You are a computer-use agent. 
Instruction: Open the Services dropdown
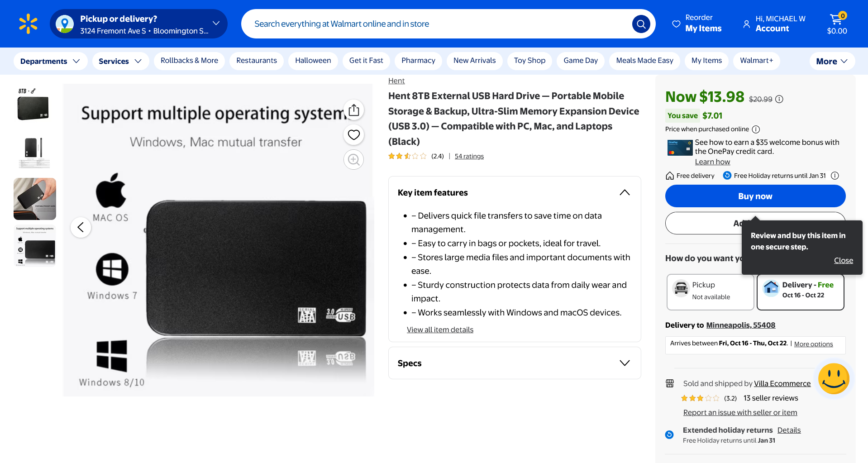(120, 61)
